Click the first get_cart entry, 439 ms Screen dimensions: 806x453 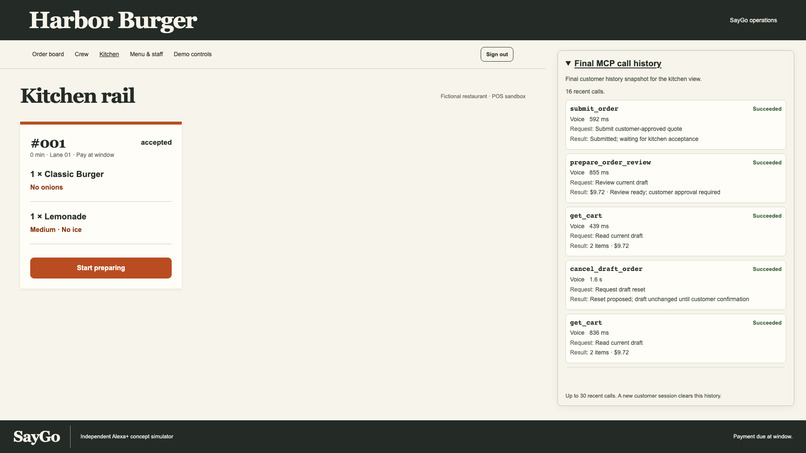675,231
